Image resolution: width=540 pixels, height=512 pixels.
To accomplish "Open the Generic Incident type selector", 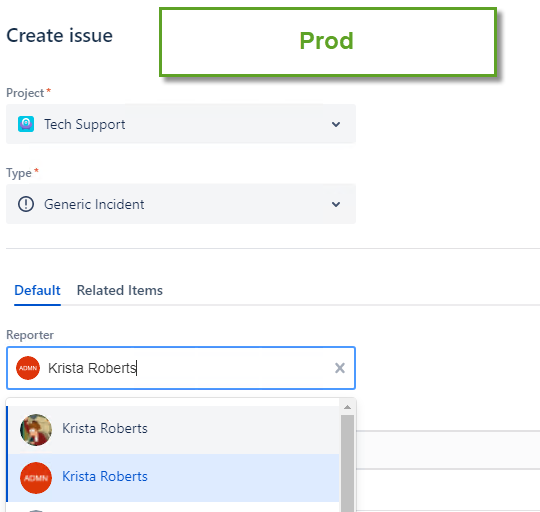I will click(x=181, y=204).
